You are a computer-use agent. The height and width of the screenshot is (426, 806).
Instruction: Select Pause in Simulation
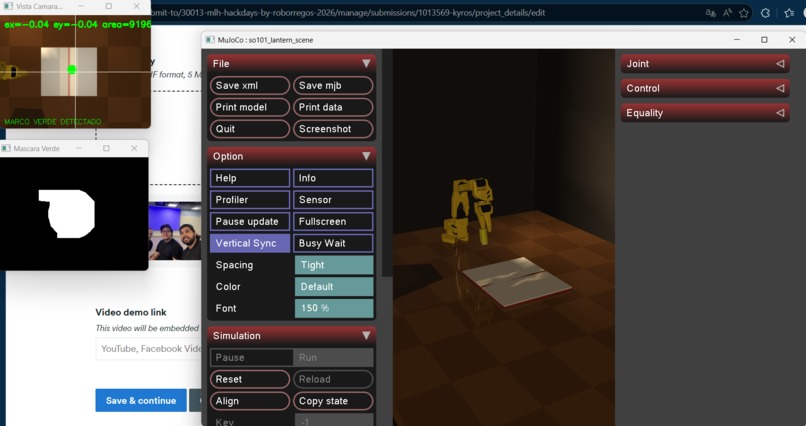point(251,357)
